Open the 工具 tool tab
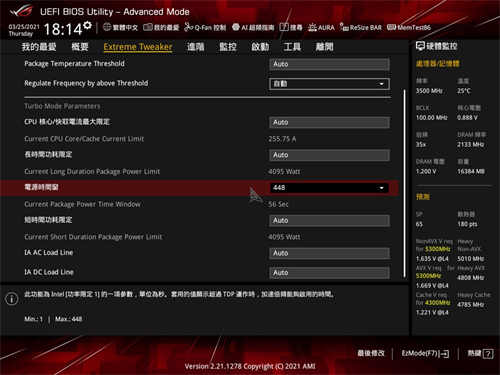 pyautogui.click(x=292, y=47)
